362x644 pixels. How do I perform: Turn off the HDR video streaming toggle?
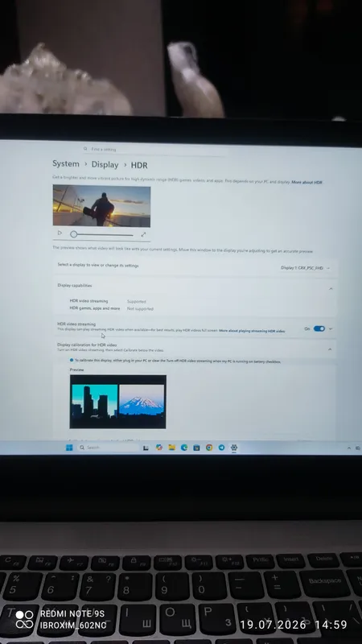(x=319, y=328)
